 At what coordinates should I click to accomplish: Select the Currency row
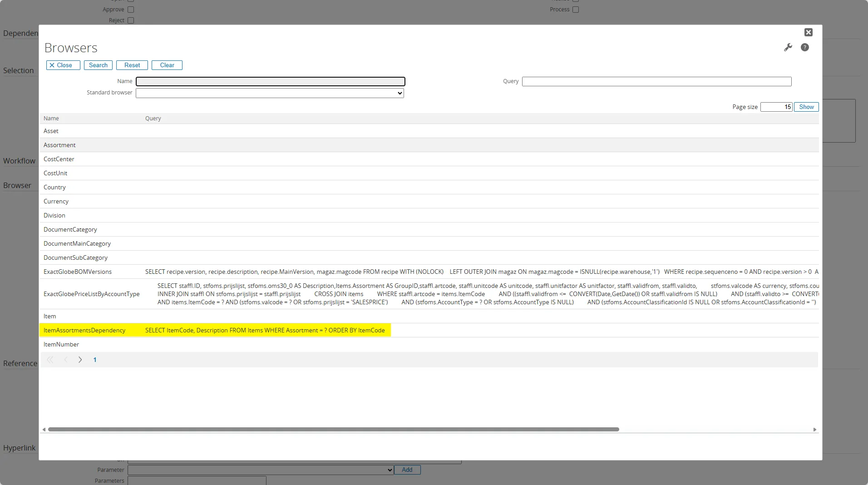pyautogui.click(x=429, y=201)
